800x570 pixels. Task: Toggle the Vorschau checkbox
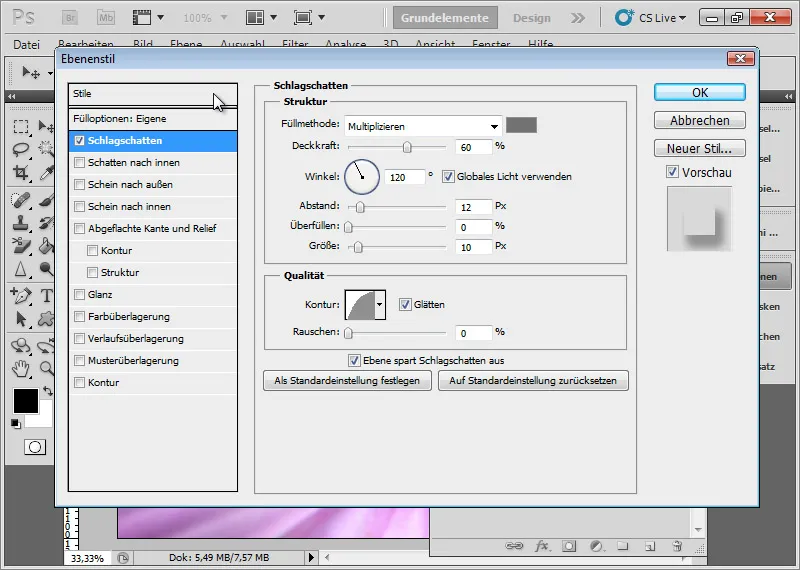tap(672, 172)
